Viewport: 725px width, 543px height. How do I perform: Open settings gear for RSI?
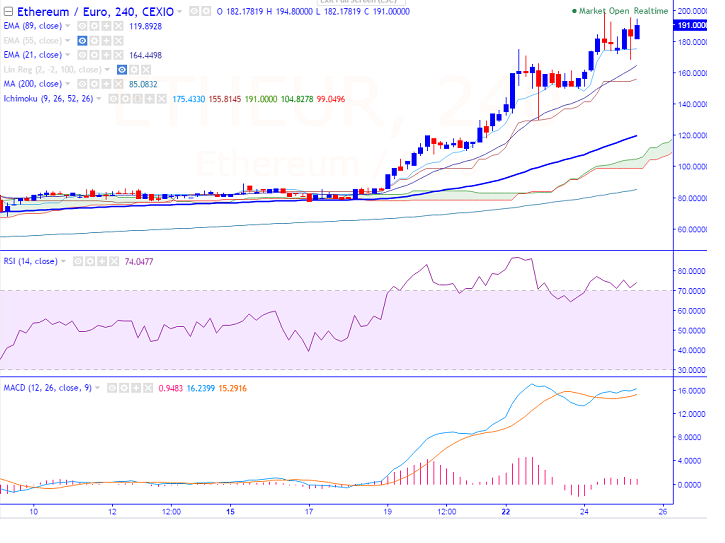pyautogui.click(x=90, y=261)
